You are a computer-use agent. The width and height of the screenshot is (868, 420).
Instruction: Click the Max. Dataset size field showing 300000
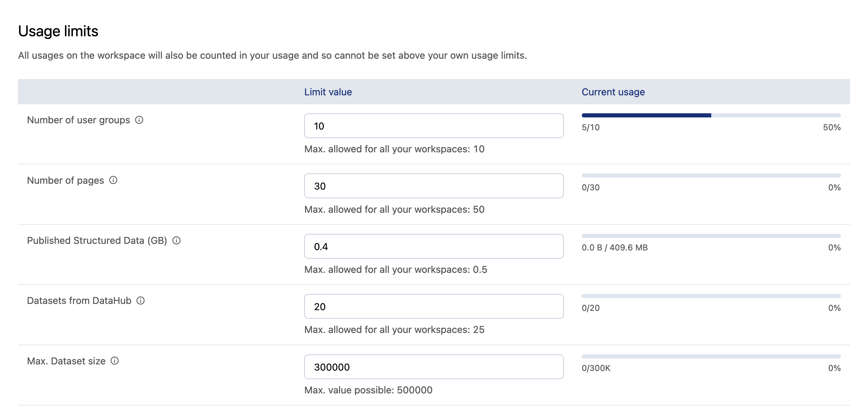[x=434, y=367]
